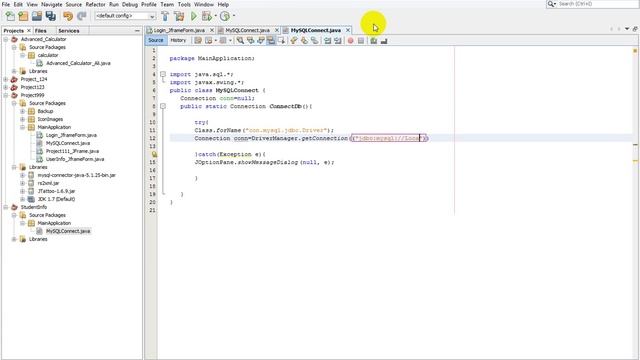Select Advanced_Calculator_All.java in tree
The image size is (640, 360).
pos(78,63)
